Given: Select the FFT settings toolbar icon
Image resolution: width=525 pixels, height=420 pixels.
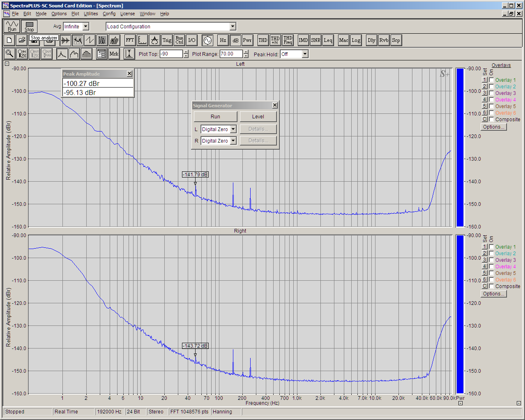Looking at the screenshot, I should coord(130,40).
